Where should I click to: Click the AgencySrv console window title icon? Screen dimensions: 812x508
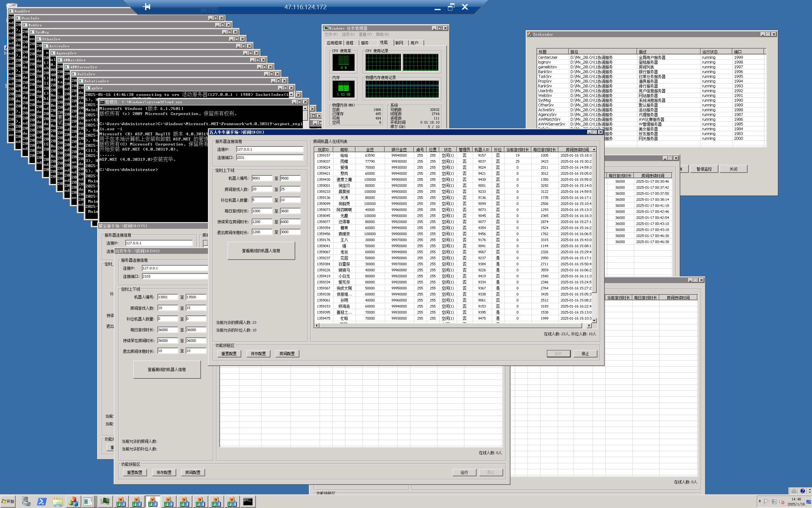click(53, 53)
